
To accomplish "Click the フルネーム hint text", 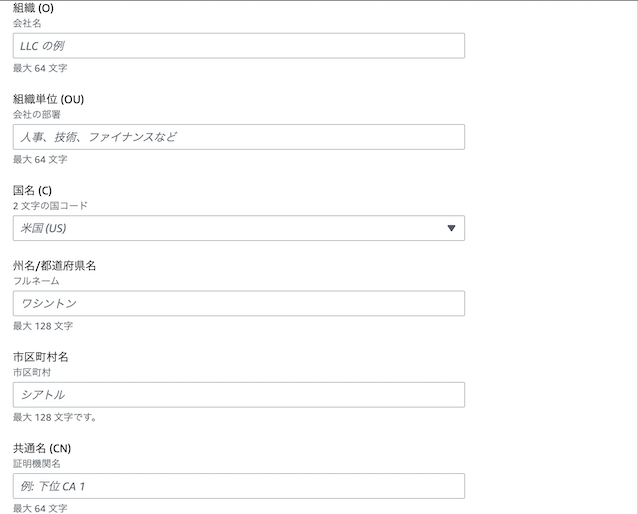I will [x=36, y=281].
